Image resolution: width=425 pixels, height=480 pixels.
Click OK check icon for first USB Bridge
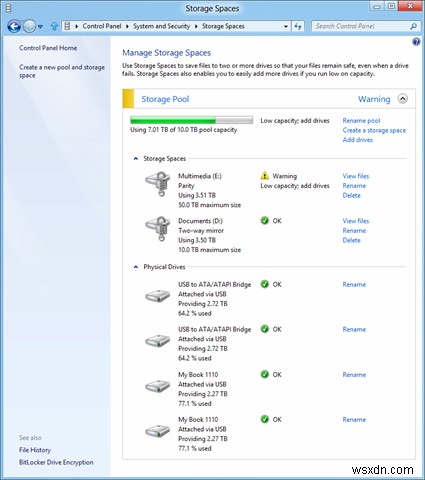click(264, 284)
